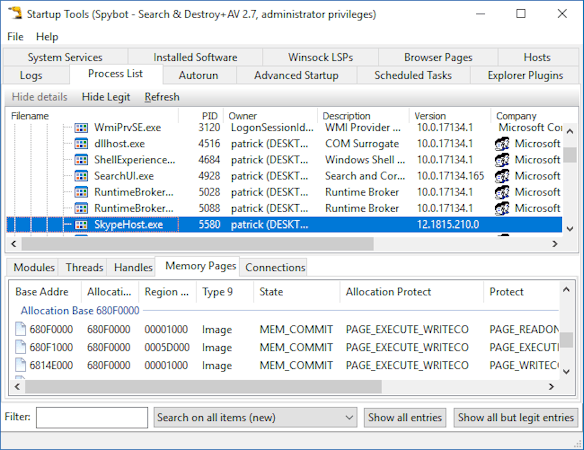Click into the Filter input field
Screen dimensions: 584x450
[x=92, y=417]
